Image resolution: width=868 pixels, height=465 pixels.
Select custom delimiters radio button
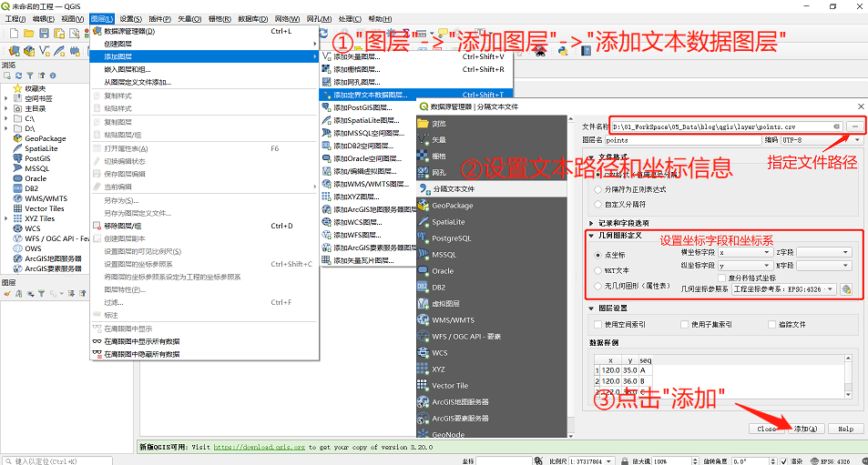coord(597,204)
